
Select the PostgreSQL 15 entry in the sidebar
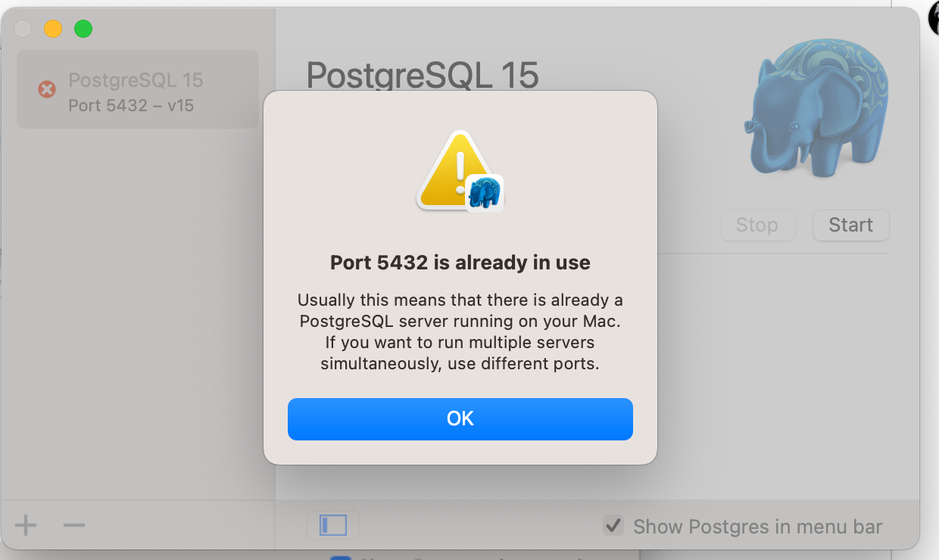136,89
